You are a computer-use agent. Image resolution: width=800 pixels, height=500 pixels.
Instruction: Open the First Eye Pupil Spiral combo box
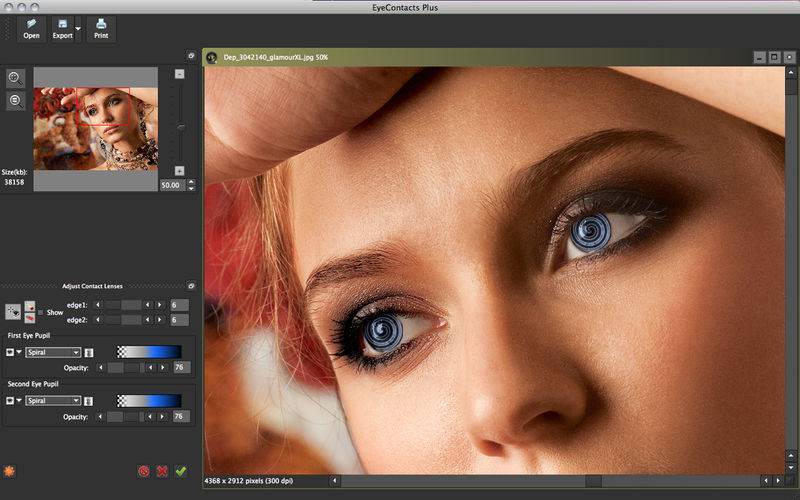[x=53, y=353]
